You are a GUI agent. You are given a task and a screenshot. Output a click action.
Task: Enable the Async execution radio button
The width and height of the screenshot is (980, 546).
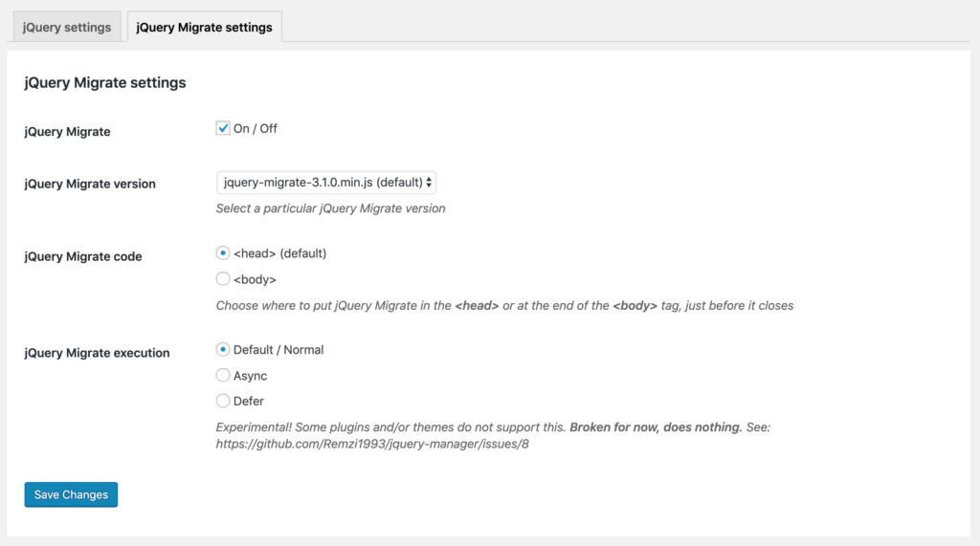coord(222,375)
